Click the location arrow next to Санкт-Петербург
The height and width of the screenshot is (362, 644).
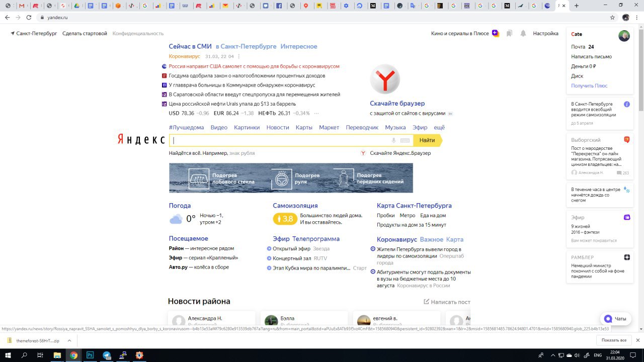13,33
